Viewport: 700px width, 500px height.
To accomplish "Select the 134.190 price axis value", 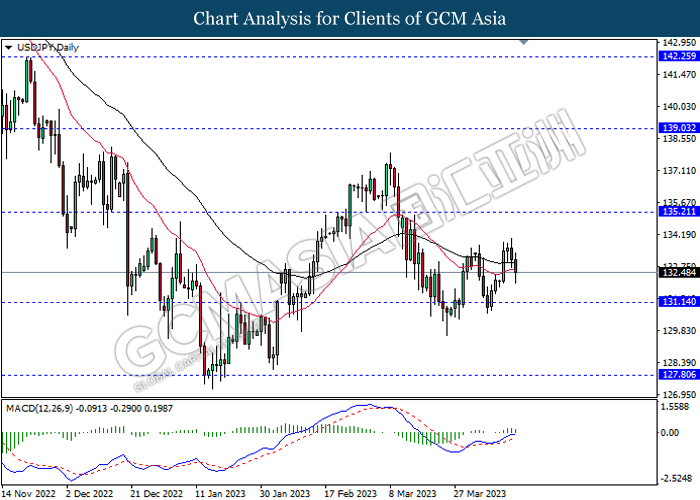I will click(x=679, y=235).
